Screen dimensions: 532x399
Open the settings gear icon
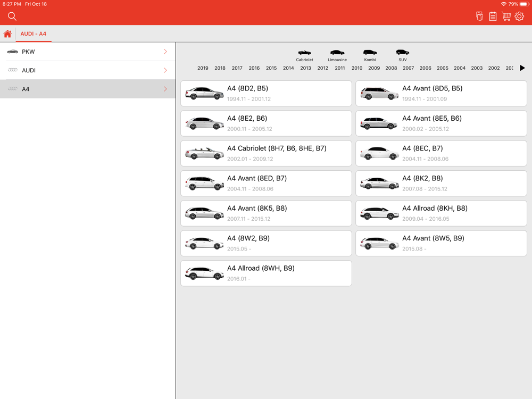click(519, 16)
